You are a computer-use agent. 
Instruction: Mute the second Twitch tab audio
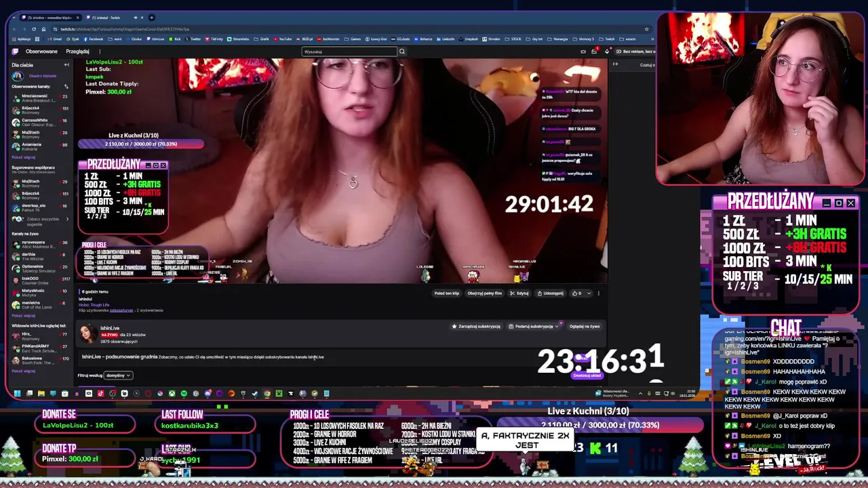136,18
